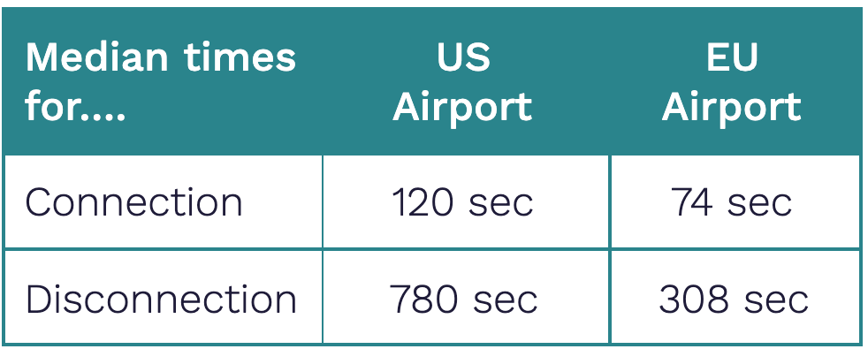Select the 120 sec cell
The width and height of the screenshot is (868, 349).
[466, 201]
